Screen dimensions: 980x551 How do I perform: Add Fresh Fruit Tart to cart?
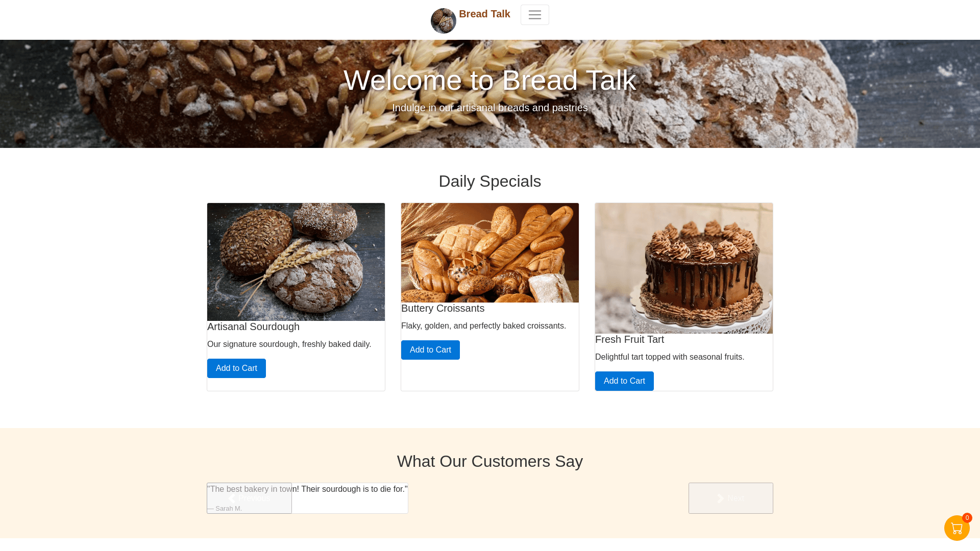624,381
